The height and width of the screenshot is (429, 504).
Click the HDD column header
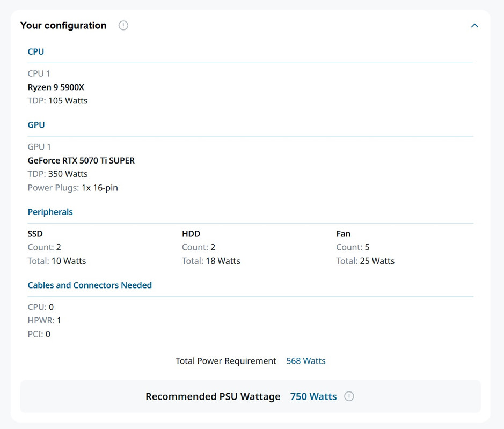(191, 234)
